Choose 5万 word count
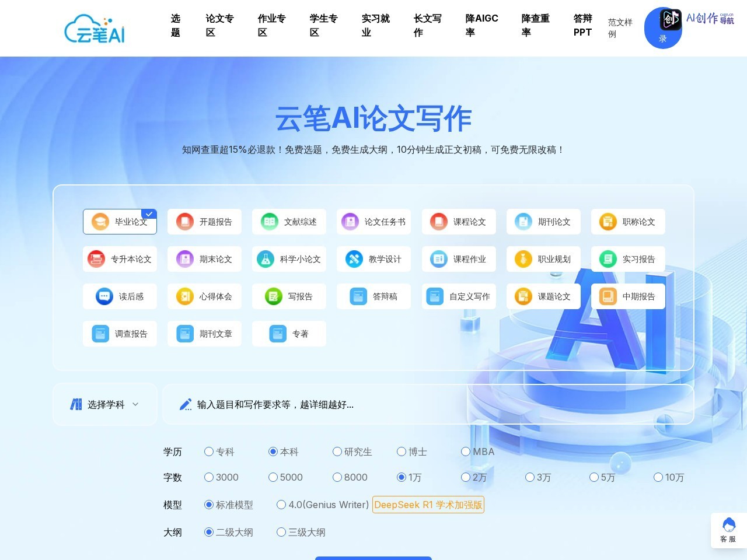747x560 pixels. [x=594, y=477]
